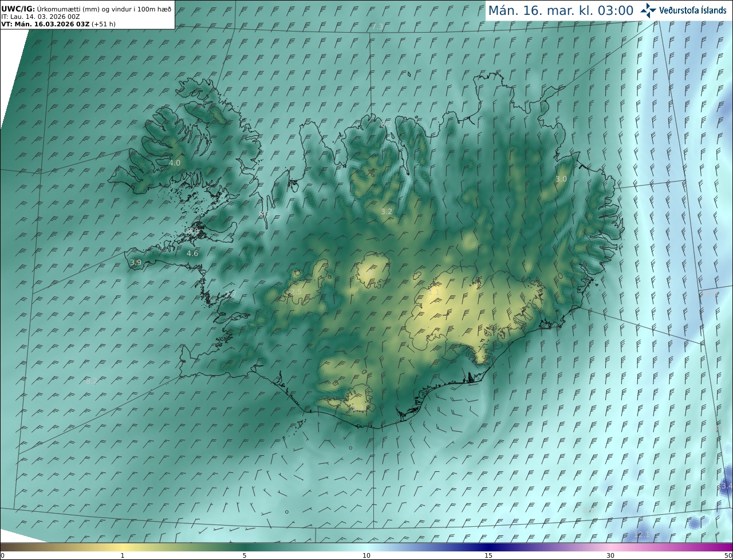The height and width of the screenshot is (560, 733).
Task: Click the 3.2 value in north Iceland
Action: (387, 211)
